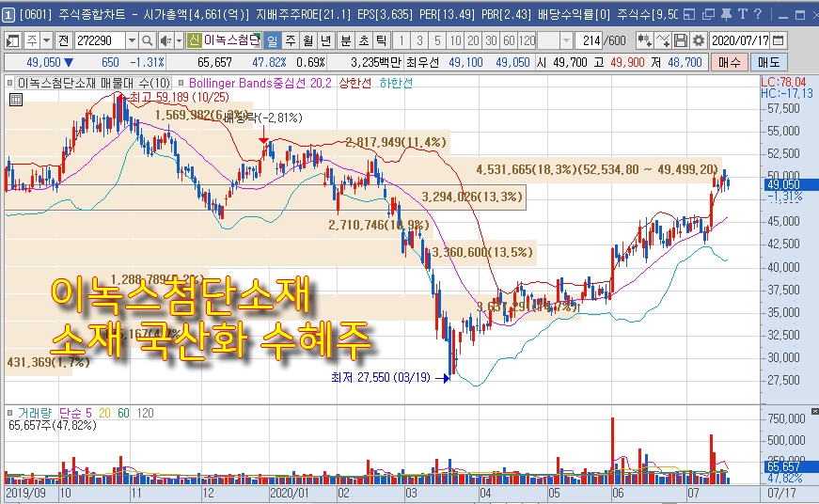
Task: Open chart settings gear icon
Action: (x=699, y=40)
